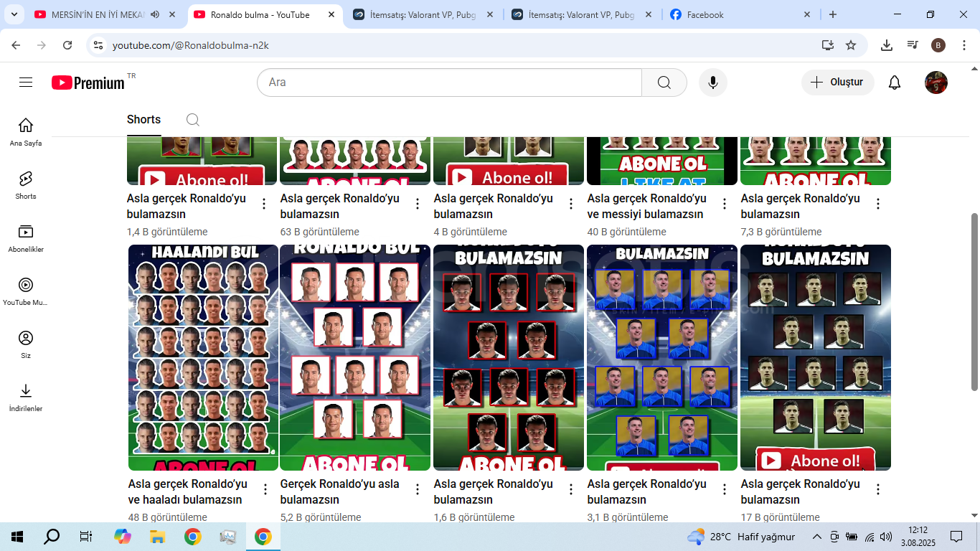Open options for Gerçek Ronaldo'yu asla short
This screenshot has height=551, width=980.
pos(418,489)
